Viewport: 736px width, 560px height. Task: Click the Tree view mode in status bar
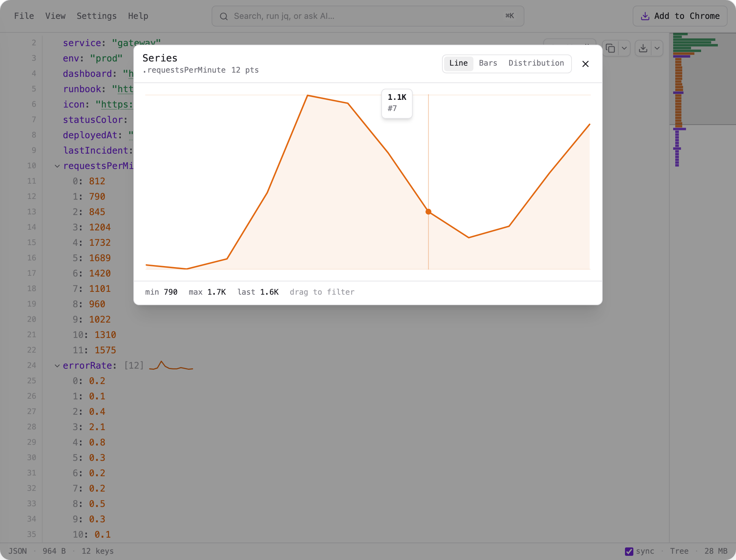679,551
